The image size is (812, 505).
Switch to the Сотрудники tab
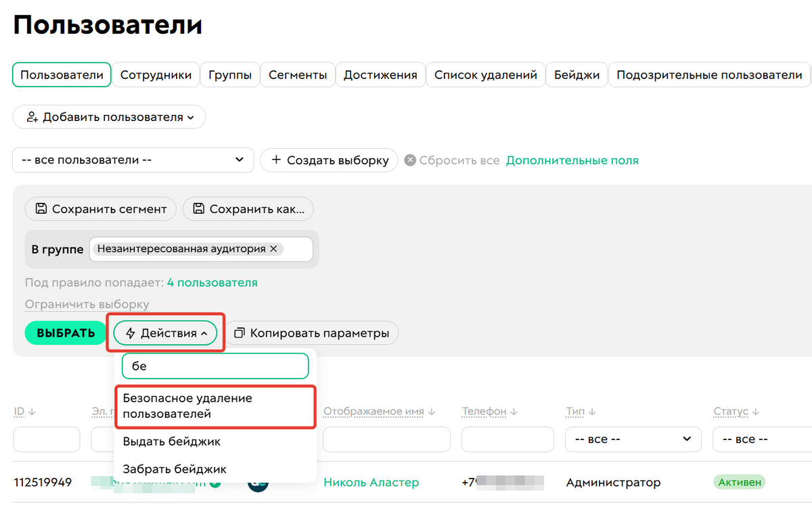pos(156,74)
